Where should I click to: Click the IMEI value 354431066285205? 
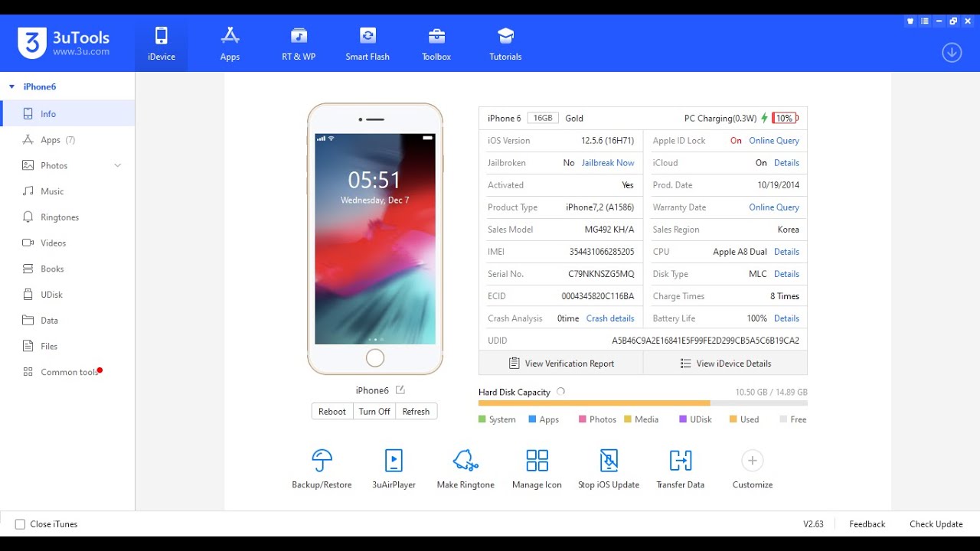coord(602,252)
